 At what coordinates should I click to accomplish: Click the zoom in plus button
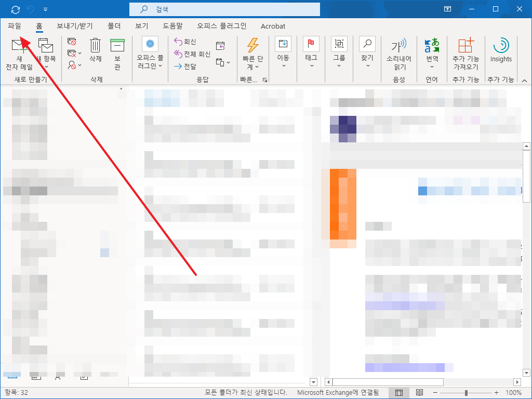click(x=496, y=393)
